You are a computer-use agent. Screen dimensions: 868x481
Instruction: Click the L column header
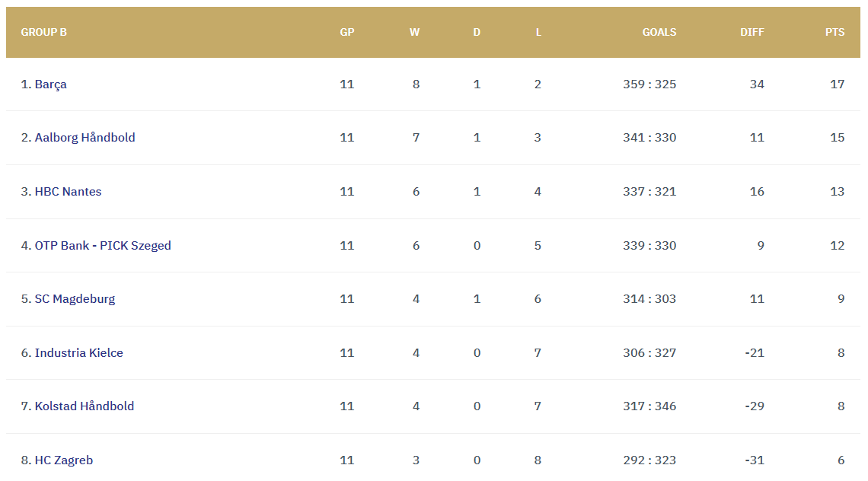538,33
